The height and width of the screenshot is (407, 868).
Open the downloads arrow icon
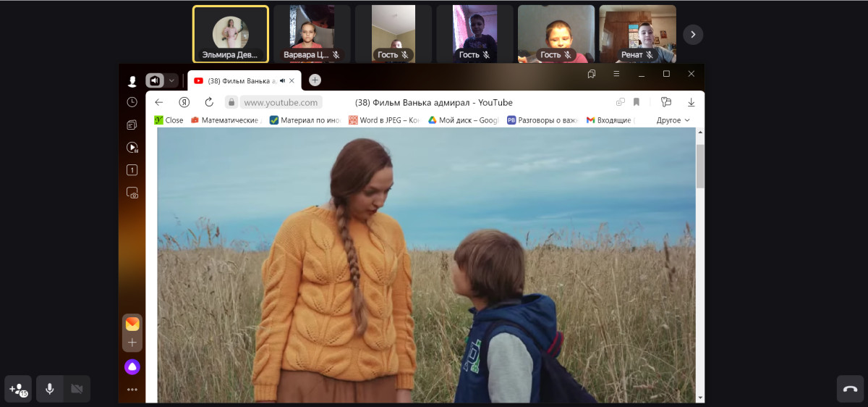pos(691,102)
